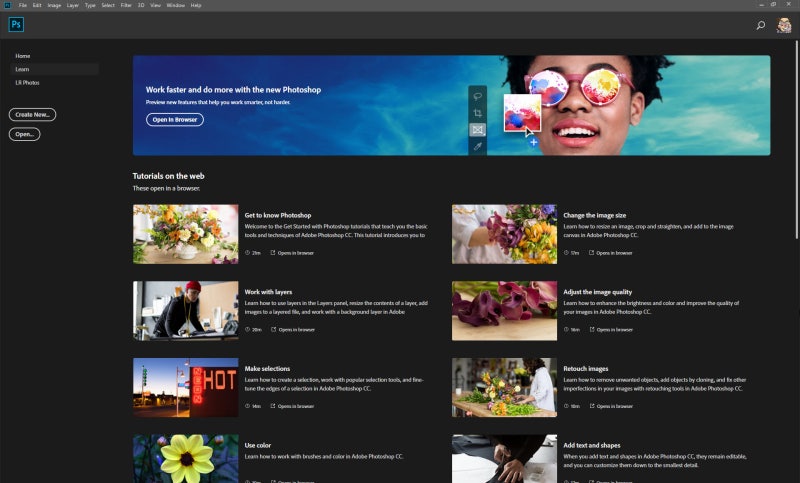This screenshot has height=483, width=800.
Task: Click the Add text and shapes thumbnail
Action: 505,459
